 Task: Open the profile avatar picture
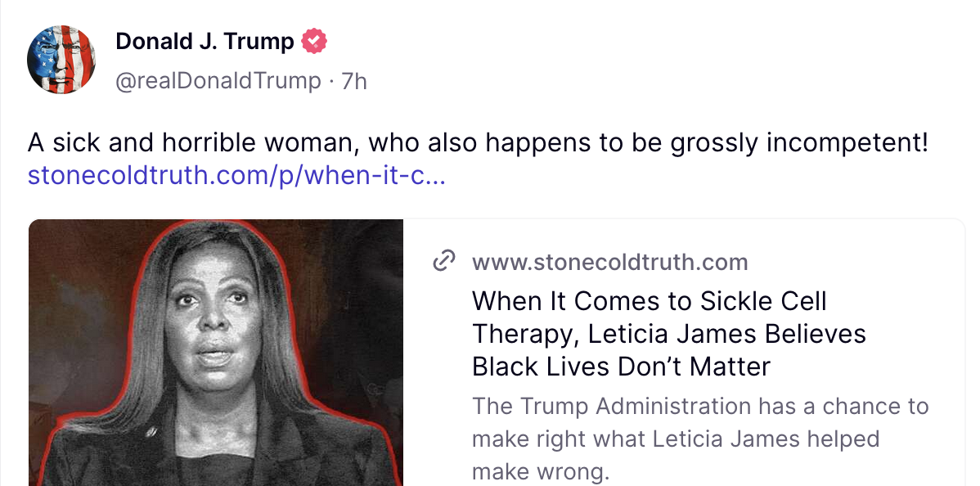(62, 59)
